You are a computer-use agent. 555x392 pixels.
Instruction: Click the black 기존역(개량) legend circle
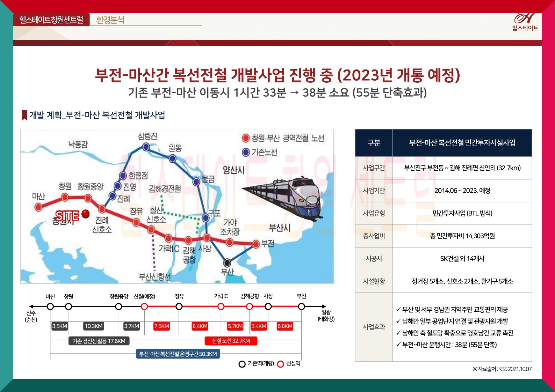(x=242, y=364)
